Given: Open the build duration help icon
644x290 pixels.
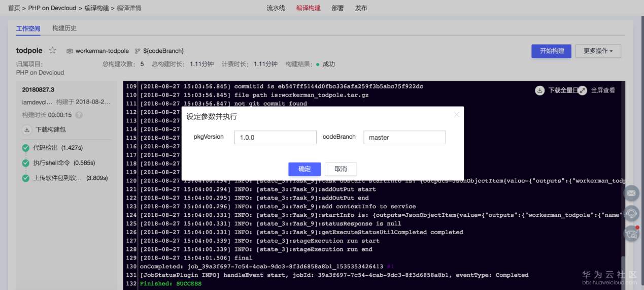Looking at the screenshot, I should (x=79, y=115).
